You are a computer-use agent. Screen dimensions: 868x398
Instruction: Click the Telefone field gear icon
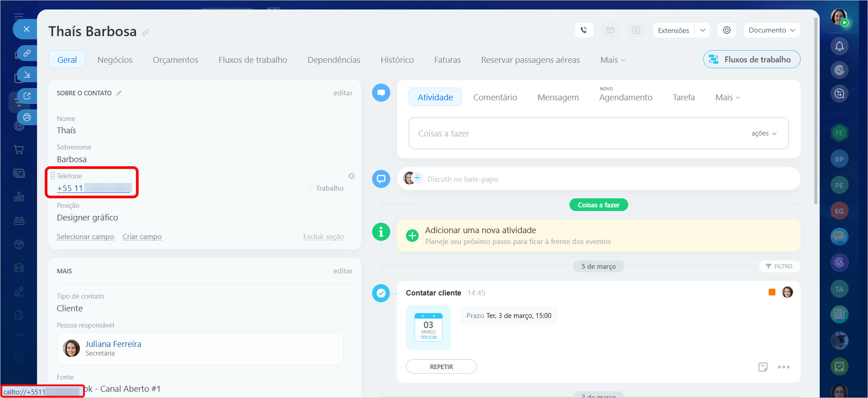tap(351, 176)
